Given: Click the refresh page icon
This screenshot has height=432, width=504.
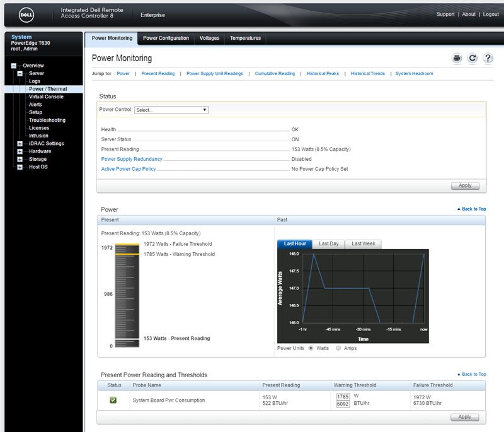Looking at the screenshot, I should click(x=472, y=58).
